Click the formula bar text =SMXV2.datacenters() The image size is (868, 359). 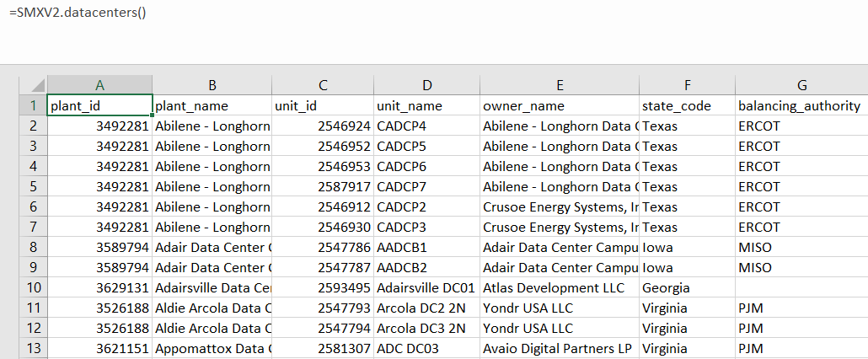pos(78,12)
